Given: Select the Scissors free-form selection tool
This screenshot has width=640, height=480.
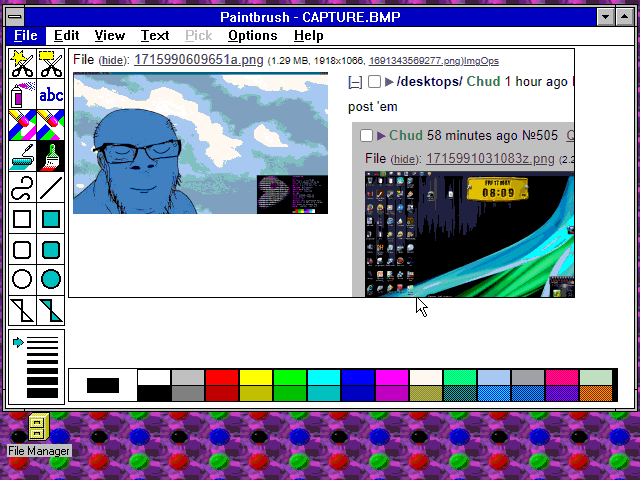Looking at the screenshot, I should point(22,65).
